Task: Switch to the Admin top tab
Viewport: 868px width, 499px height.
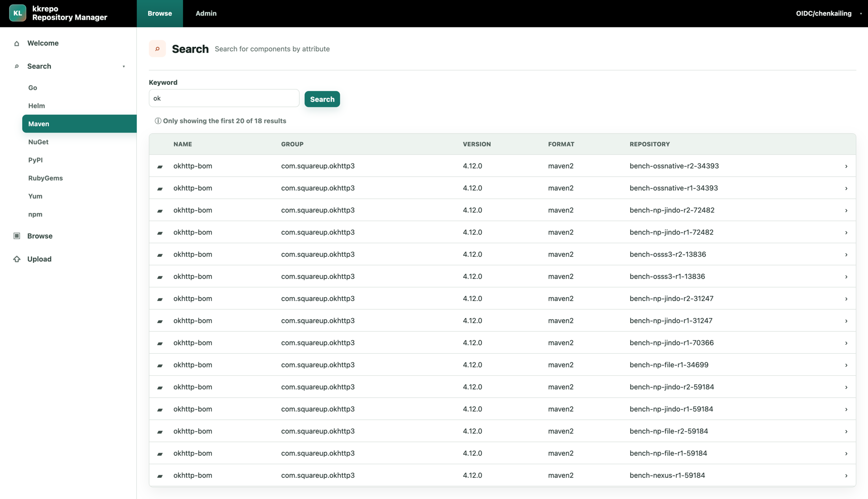Action: click(x=206, y=14)
